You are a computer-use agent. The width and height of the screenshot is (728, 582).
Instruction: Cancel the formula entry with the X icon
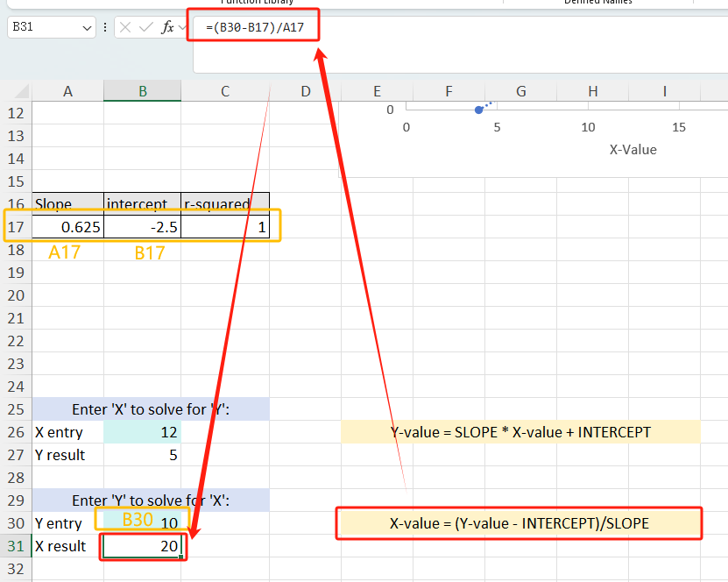pos(125,27)
